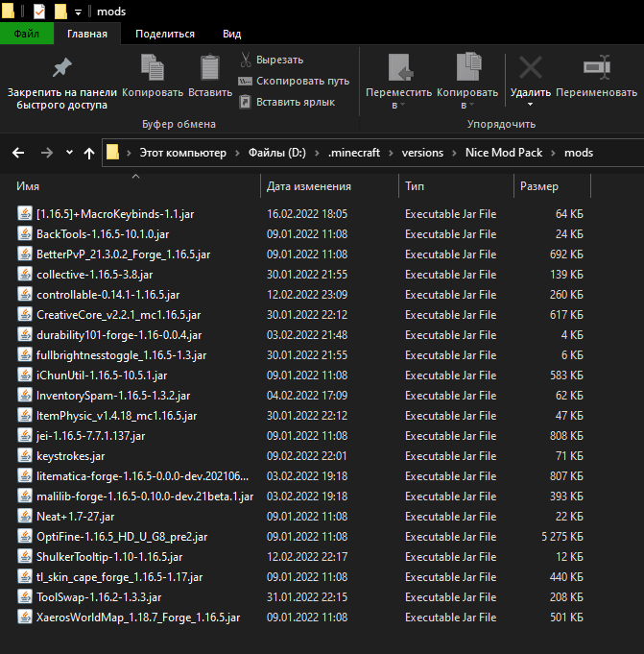The width and height of the screenshot is (644, 654).
Task: Select BetterPvP_21.3.0.2_Forge_1.16.5.jar file
Action: pos(124,254)
